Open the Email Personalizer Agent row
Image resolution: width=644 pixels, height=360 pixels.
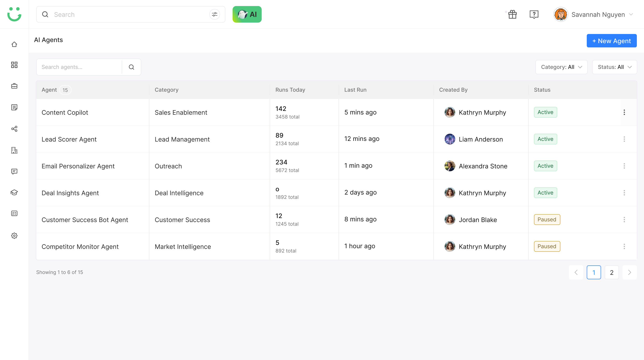pyautogui.click(x=337, y=166)
